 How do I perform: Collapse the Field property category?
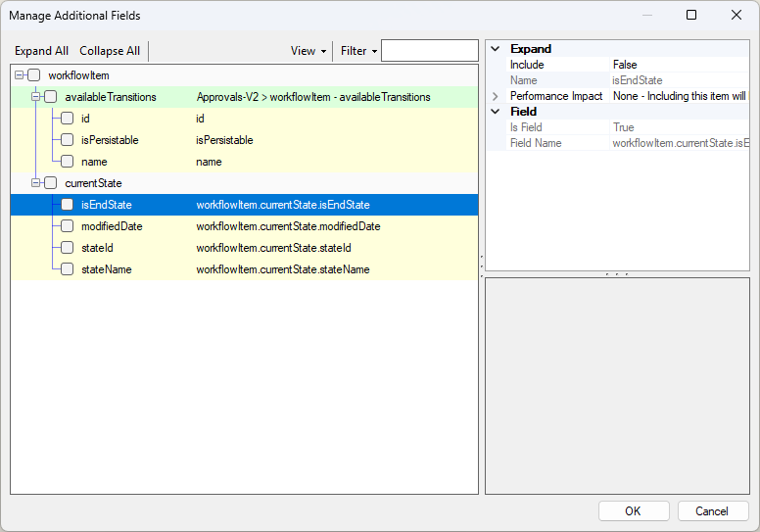point(496,111)
